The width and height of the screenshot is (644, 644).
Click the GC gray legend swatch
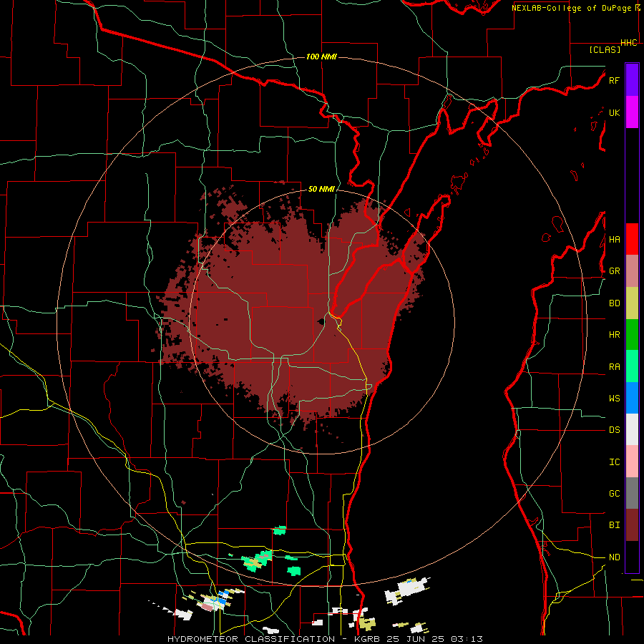pyautogui.click(x=632, y=493)
